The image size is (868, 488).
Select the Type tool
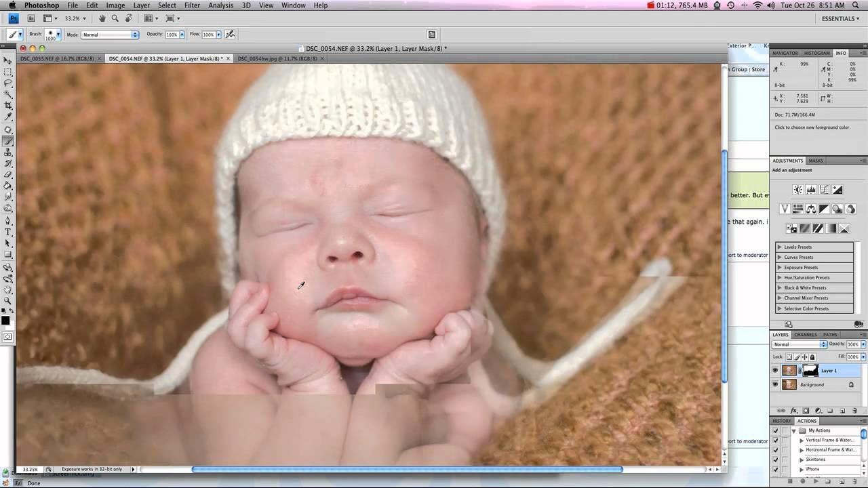[8, 232]
